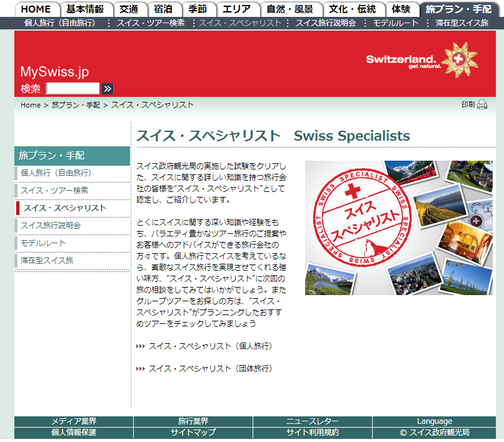Click スイス・スペシャリスト in the breadcrumb
The width and height of the screenshot is (504, 442).
pyautogui.click(x=153, y=105)
